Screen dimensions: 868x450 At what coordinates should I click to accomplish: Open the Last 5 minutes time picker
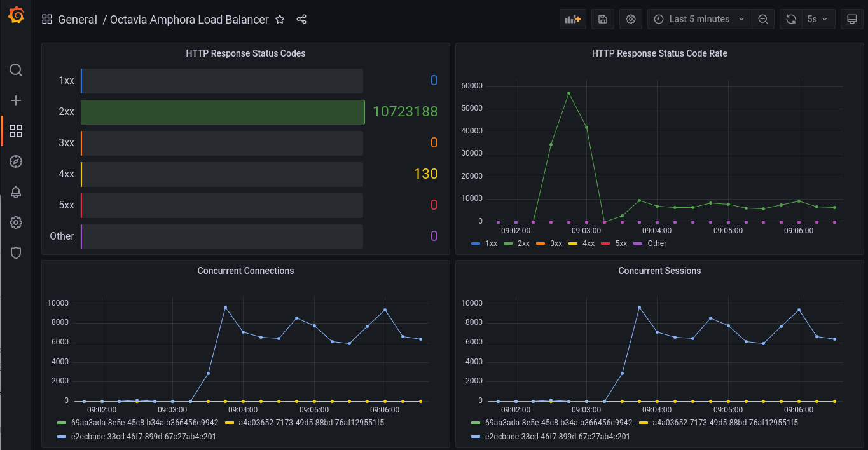pyautogui.click(x=699, y=19)
